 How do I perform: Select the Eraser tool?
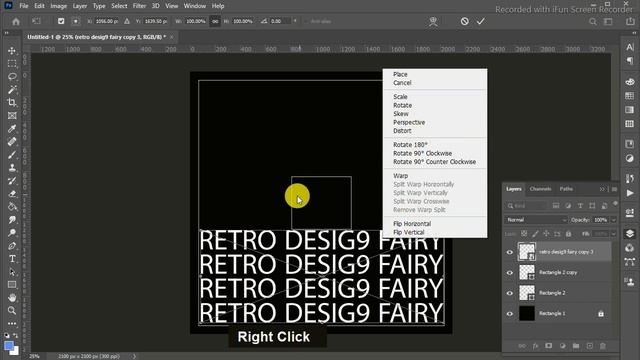(12, 193)
